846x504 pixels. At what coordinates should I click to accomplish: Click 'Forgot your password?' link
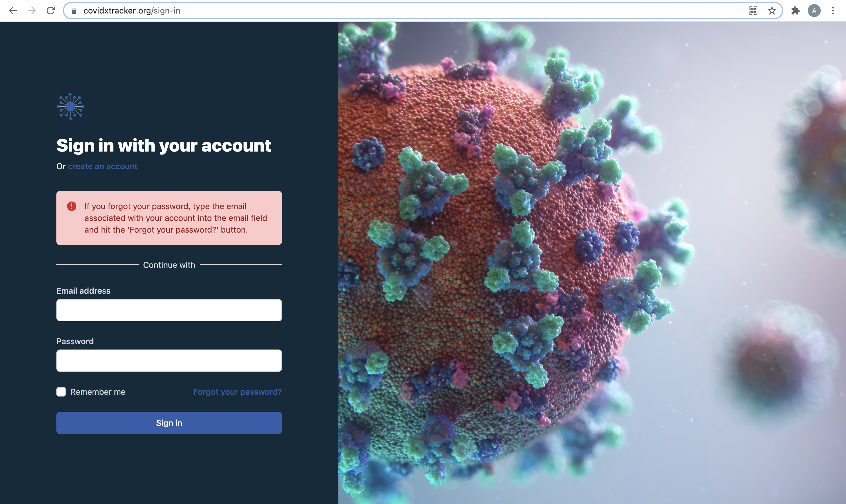point(237,392)
